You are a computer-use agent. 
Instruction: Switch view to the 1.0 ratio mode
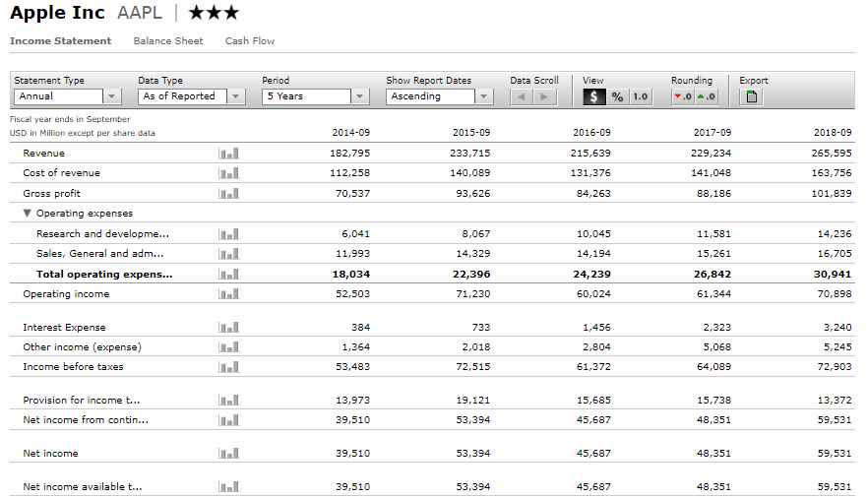point(641,96)
